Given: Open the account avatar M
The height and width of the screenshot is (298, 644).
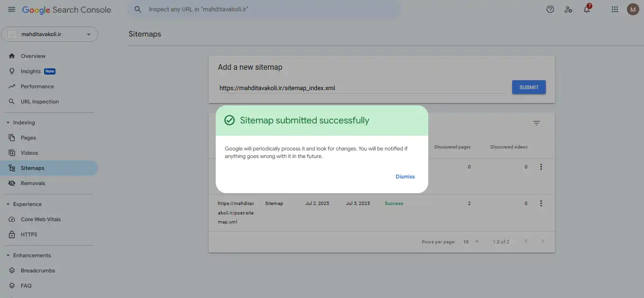Looking at the screenshot, I should 633,9.
